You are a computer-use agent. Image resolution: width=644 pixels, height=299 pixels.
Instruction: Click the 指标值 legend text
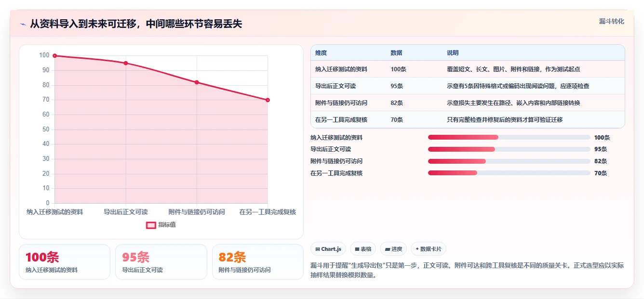(x=167, y=225)
